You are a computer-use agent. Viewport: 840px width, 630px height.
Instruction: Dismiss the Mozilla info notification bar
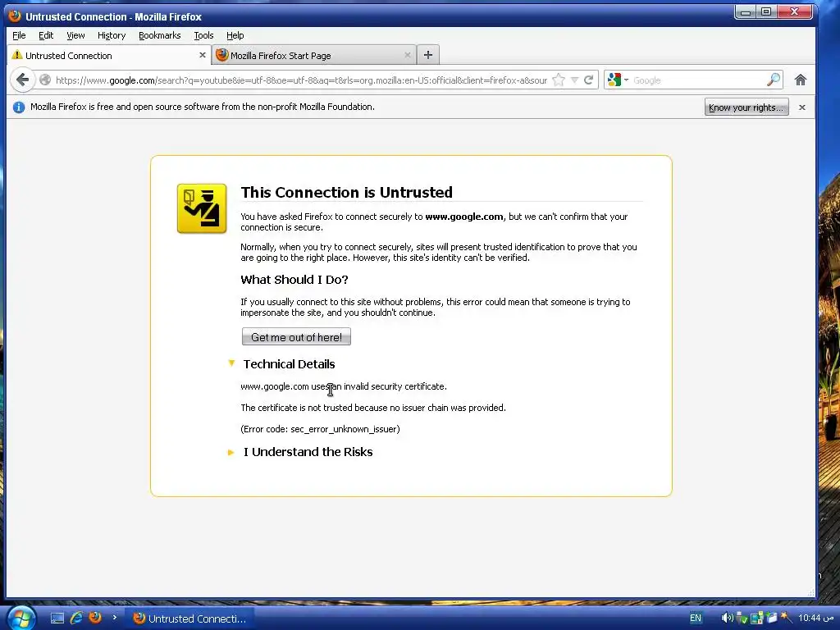pyautogui.click(x=802, y=107)
